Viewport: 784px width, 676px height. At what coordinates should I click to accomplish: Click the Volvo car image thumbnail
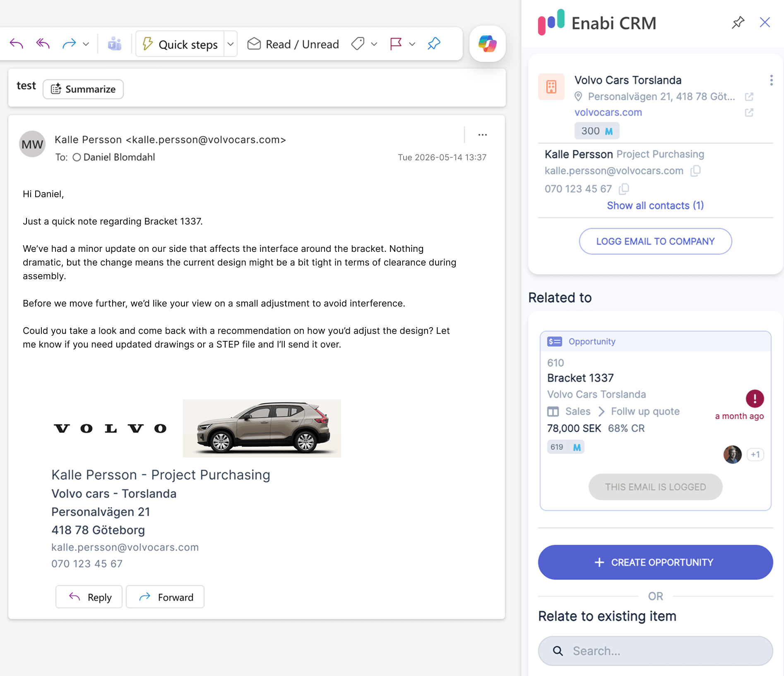[x=262, y=428]
